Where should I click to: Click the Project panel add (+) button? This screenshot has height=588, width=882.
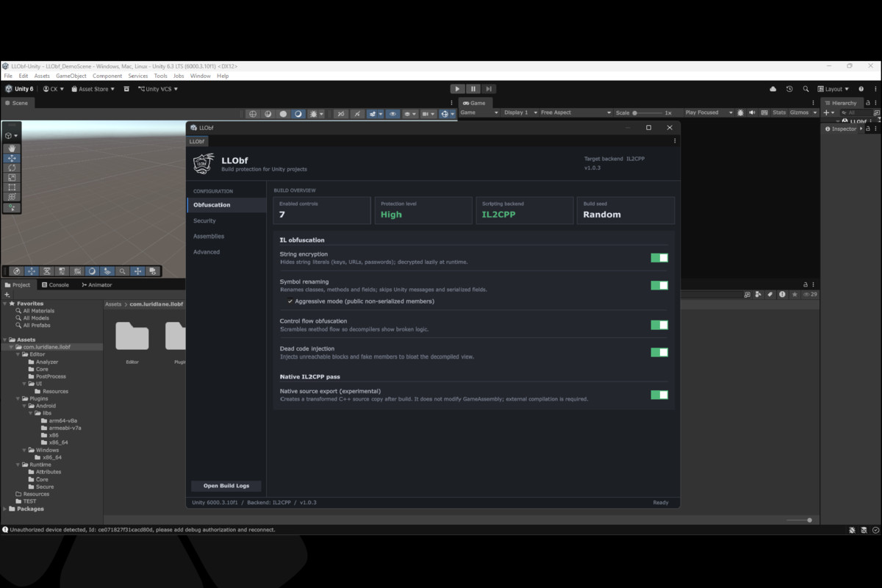pos(7,295)
